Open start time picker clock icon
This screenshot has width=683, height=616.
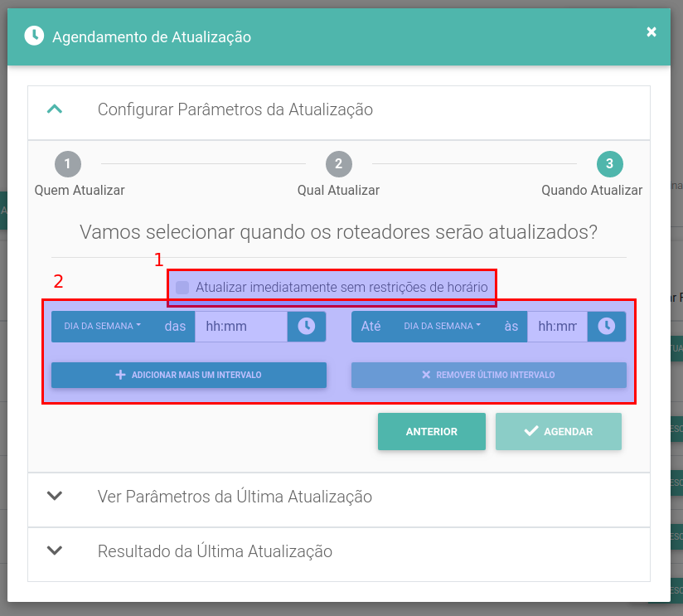pyautogui.click(x=306, y=327)
